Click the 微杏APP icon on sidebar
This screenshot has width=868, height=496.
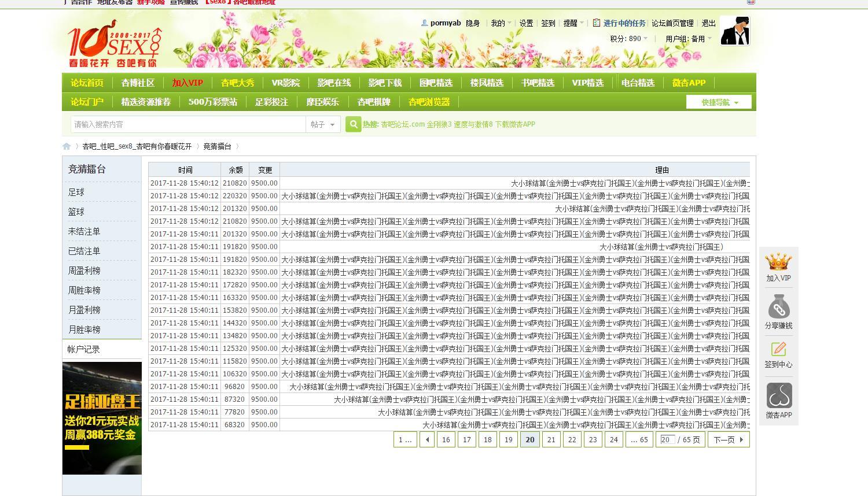pos(779,396)
